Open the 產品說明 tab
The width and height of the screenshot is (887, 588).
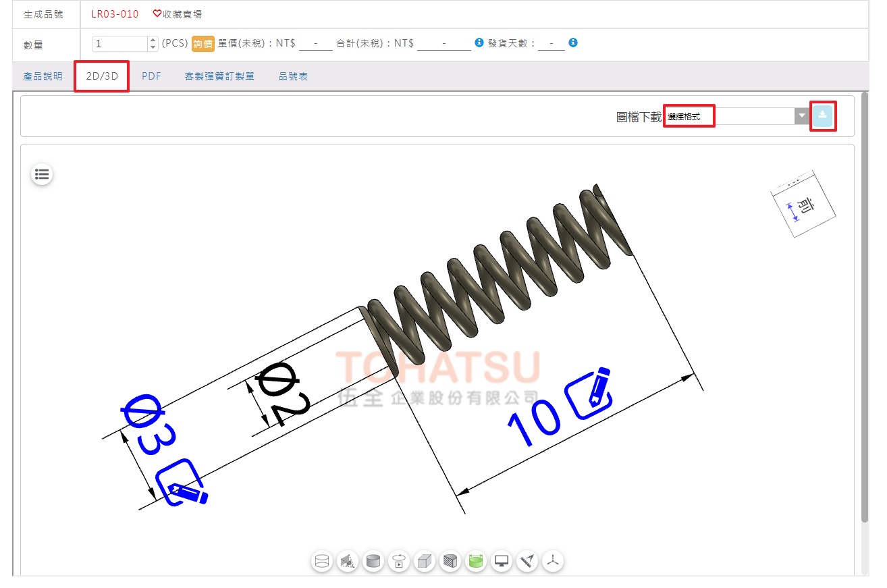[43, 76]
